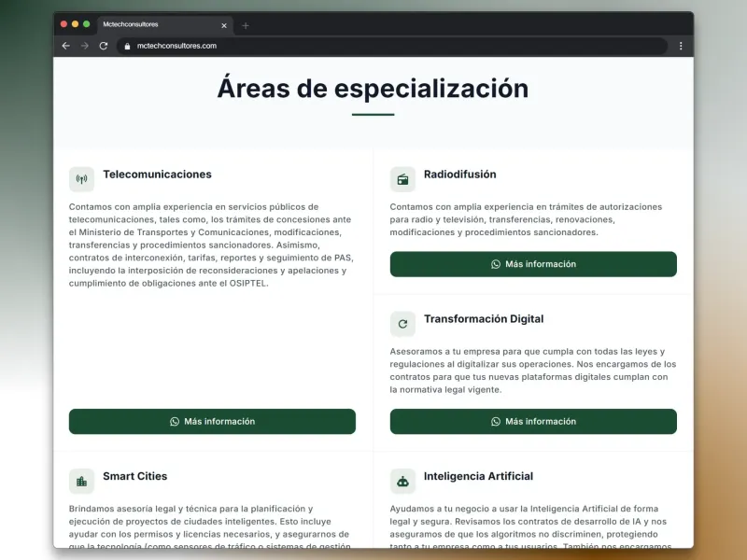Click the Inteligencia Artificial chip icon
The height and width of the screenshot is (560, 747).
pyautogui.click(x=402, y=482)
